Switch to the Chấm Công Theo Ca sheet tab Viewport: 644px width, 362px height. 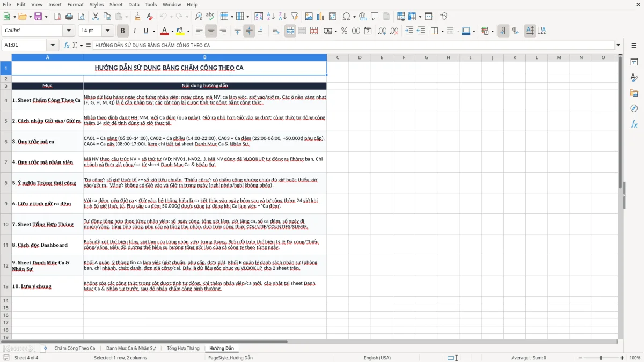(75, 348)
